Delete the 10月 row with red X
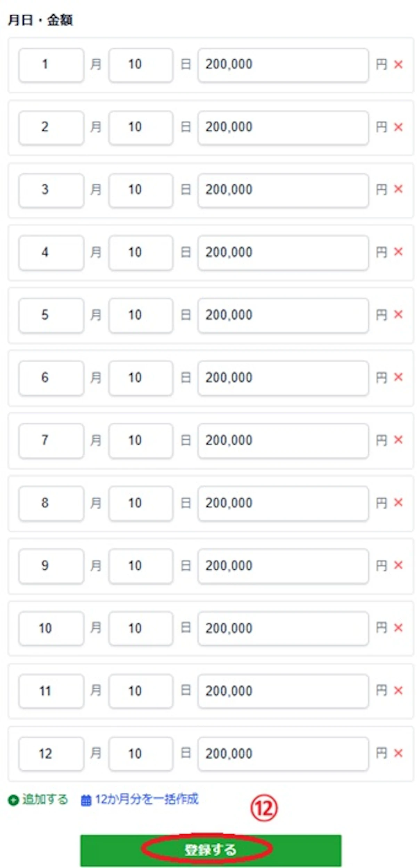Viewport: 417px width, 868px height. pos(398,628)
